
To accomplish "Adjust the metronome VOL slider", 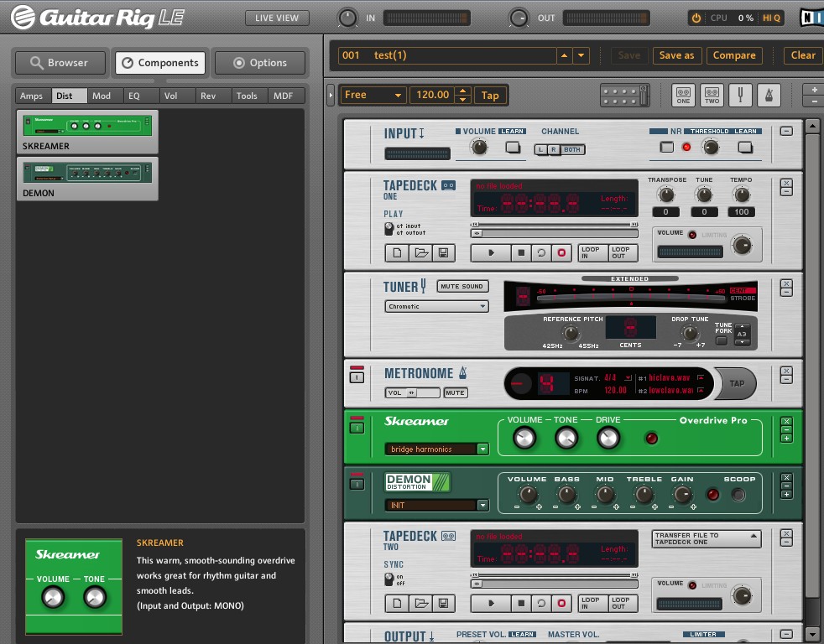I will 413,393.
